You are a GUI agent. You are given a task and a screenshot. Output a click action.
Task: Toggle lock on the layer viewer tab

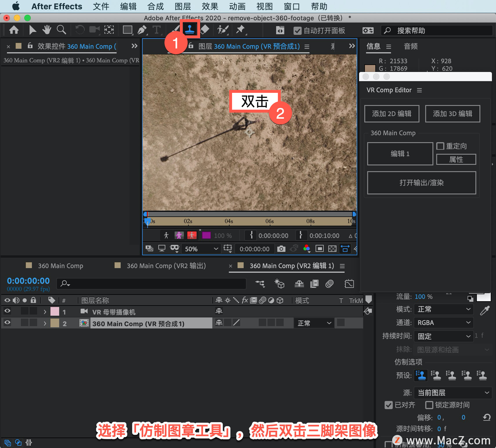[x=191, y=45]
